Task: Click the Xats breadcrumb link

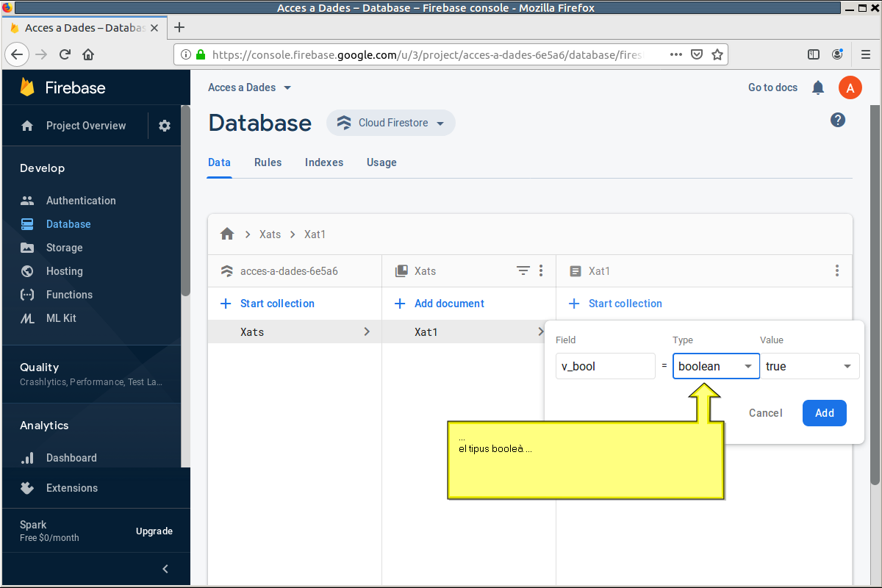Action: [x=270, y=234]
